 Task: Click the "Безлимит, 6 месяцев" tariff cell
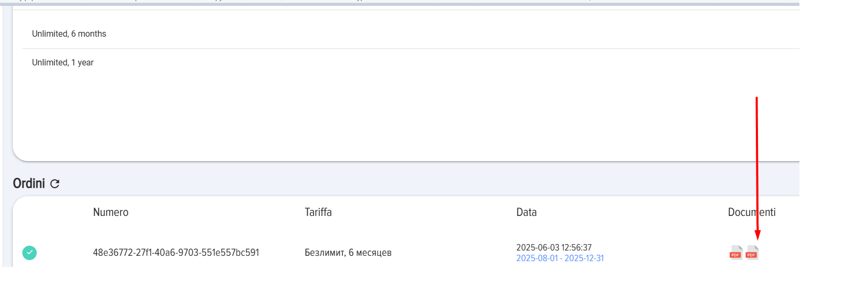pos(348,253)
